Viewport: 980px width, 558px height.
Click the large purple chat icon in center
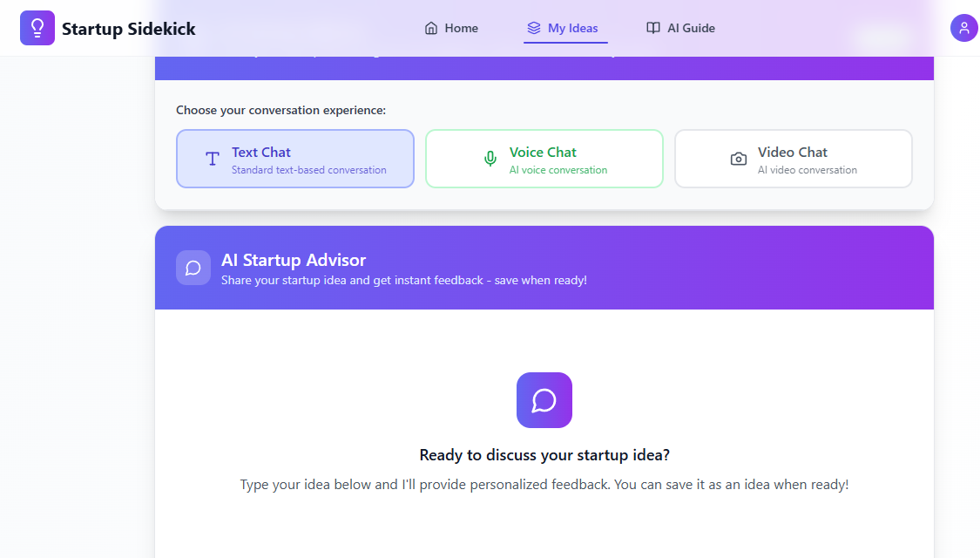(x=544, y=400)
